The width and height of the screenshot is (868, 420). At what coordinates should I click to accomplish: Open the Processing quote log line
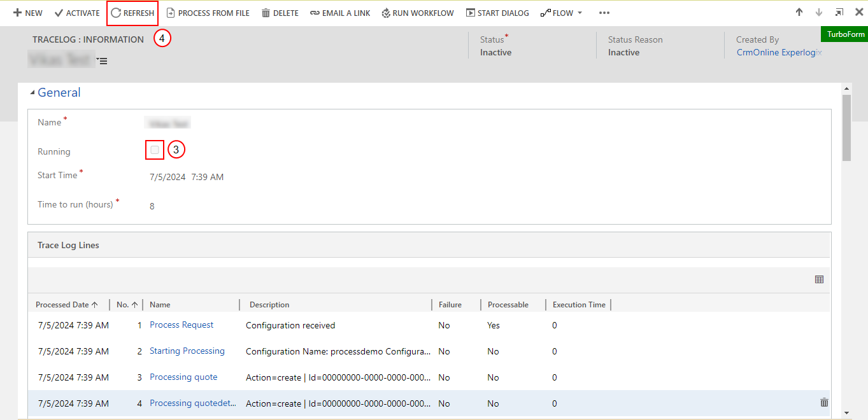point(183,377)
